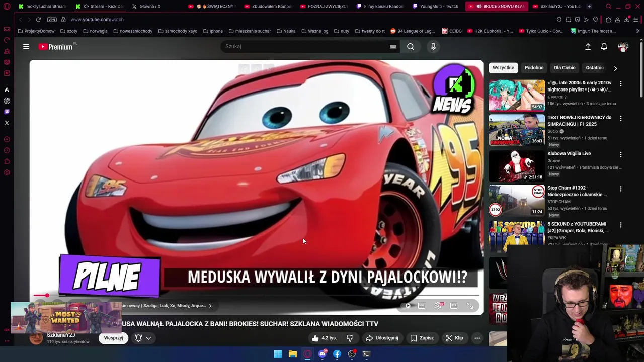The height and width of the screenshot is (362, 644).
Task: Switch to the Główna / X browser tab
Action: point(150,7)
